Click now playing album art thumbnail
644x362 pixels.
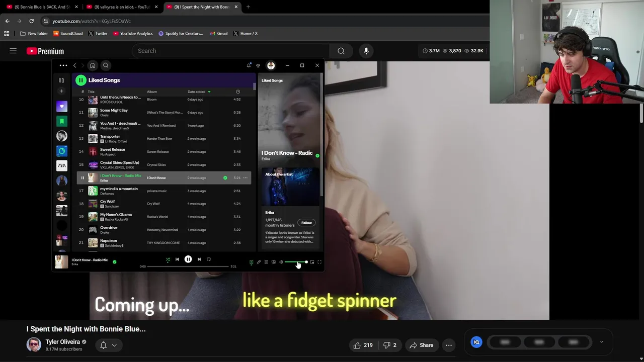click(x=61, y=262)
